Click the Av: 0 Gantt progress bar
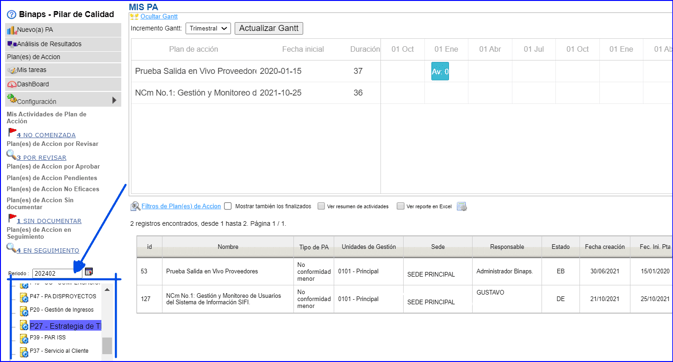 point(440,71)
